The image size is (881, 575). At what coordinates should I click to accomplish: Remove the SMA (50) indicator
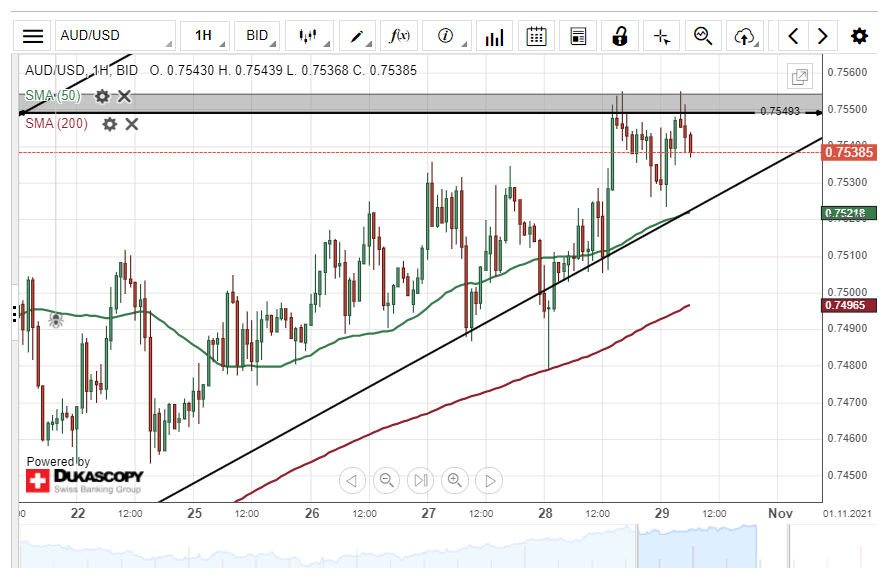[x=125, y=96]
